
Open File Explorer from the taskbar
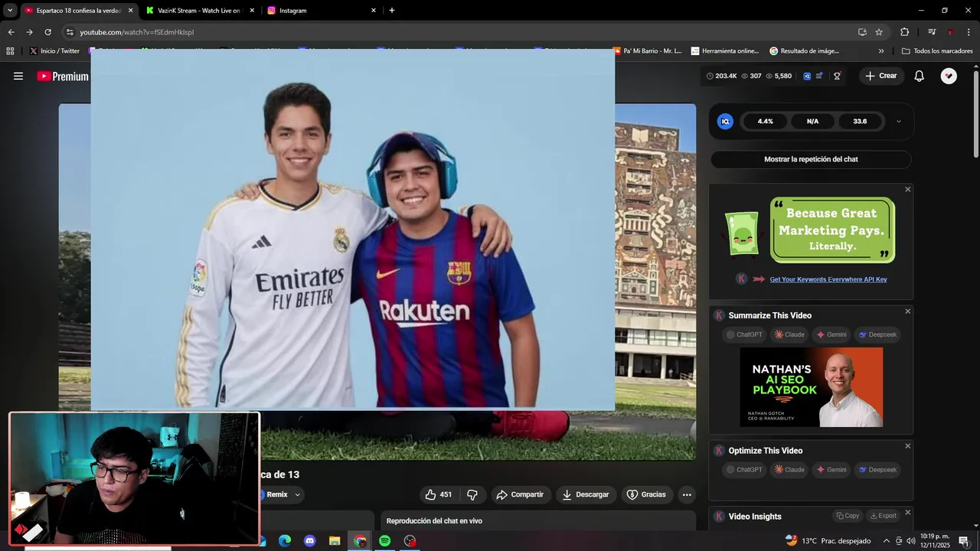coord(335,541)
